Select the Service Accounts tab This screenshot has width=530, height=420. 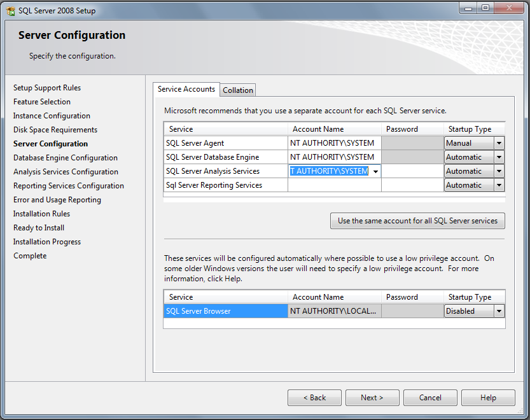click(186, 89)
